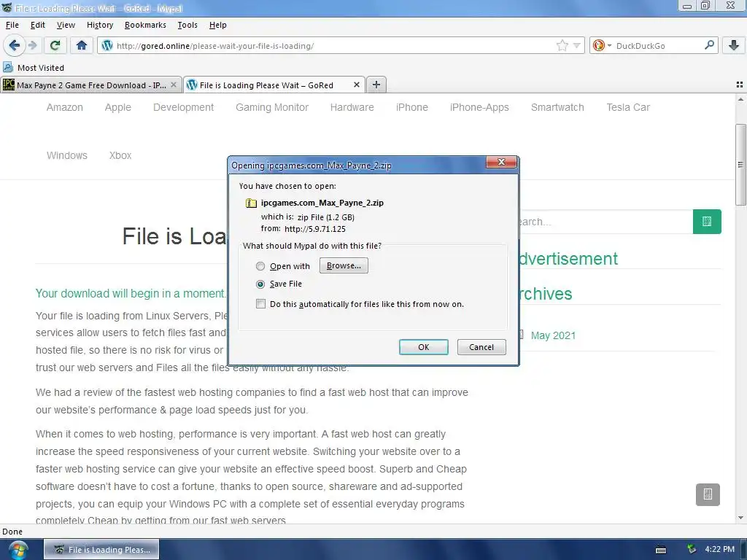Click the gray back-to-top page button
The image size is (747, 560).
pyautogui.click(x=708, y=494)
